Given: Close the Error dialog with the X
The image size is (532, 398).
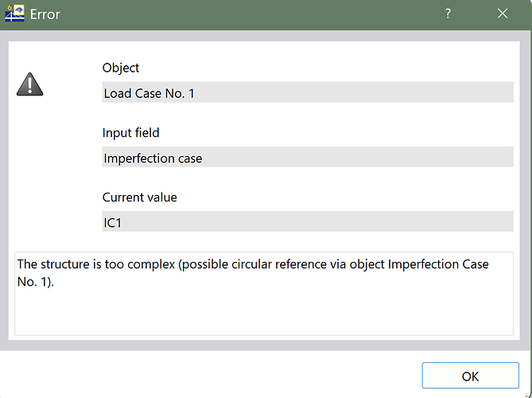Looking at the screenshot, I should (x=502, y=14).
